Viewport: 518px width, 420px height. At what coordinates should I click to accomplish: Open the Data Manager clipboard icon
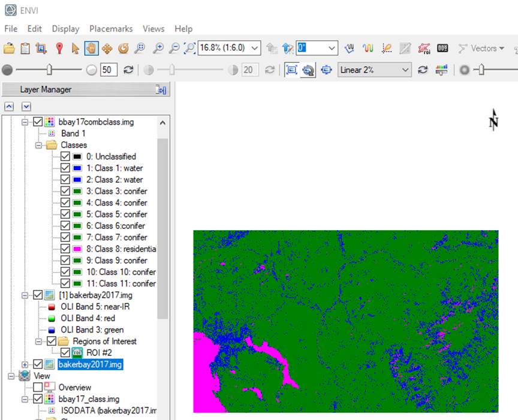pos(25,48)
